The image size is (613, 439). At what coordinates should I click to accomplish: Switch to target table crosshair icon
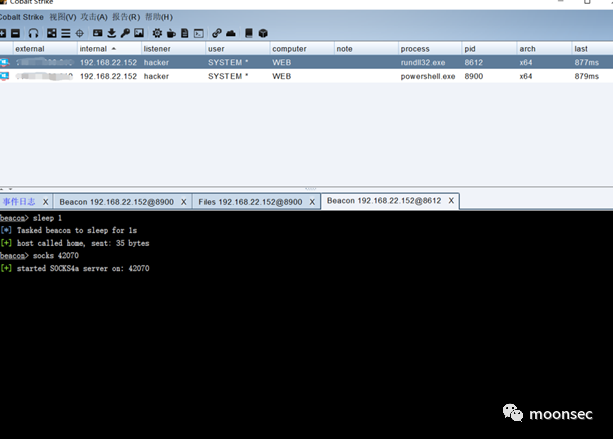79,33
